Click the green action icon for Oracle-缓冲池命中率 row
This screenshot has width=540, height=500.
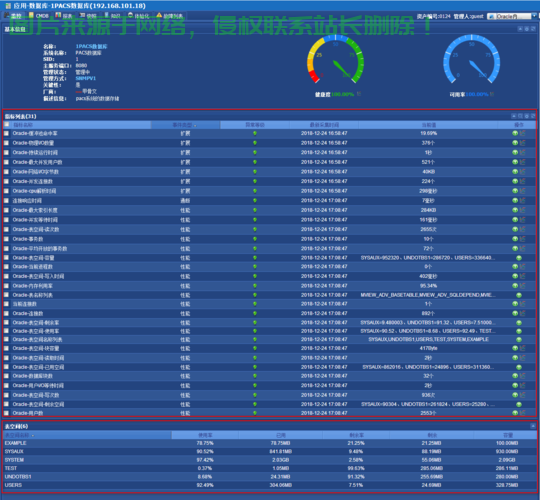(515, 133)
